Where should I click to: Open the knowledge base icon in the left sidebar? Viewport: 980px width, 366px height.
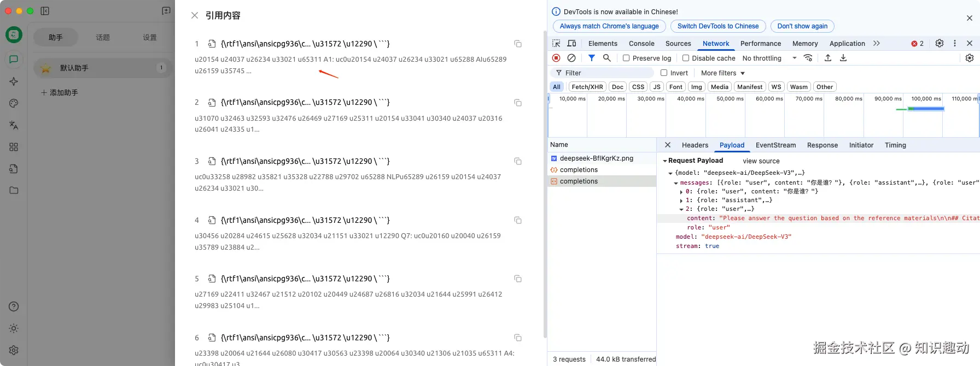(x=14, y=169)
